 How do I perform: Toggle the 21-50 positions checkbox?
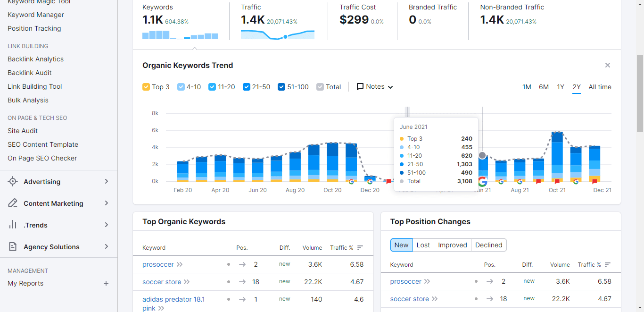[x=247, y=87]
